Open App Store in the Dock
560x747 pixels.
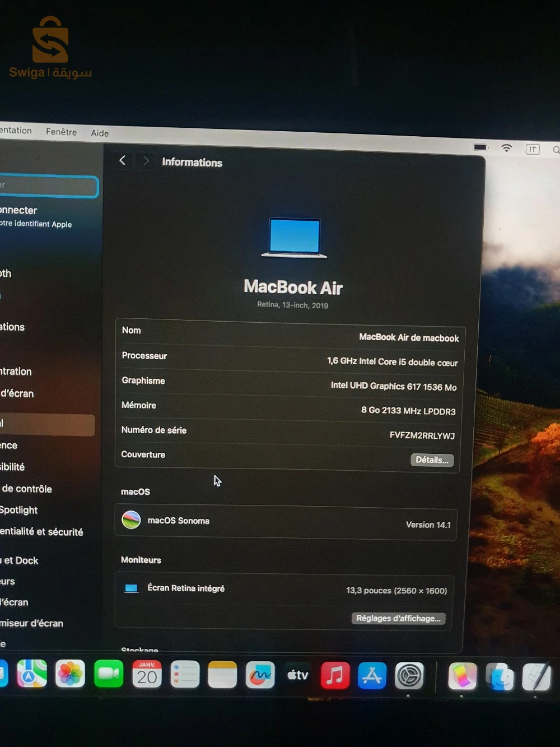(x=372, y=676)
